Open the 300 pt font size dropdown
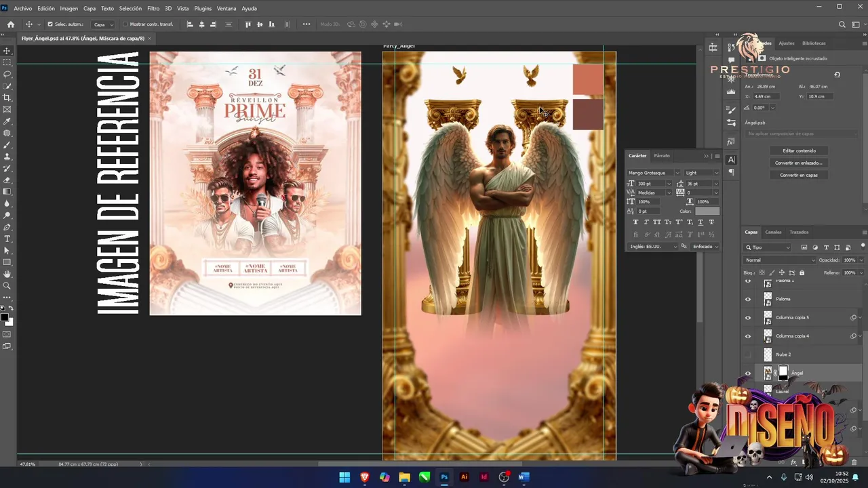The width and height of the screenshot is (868, 488). pos(669,184)
